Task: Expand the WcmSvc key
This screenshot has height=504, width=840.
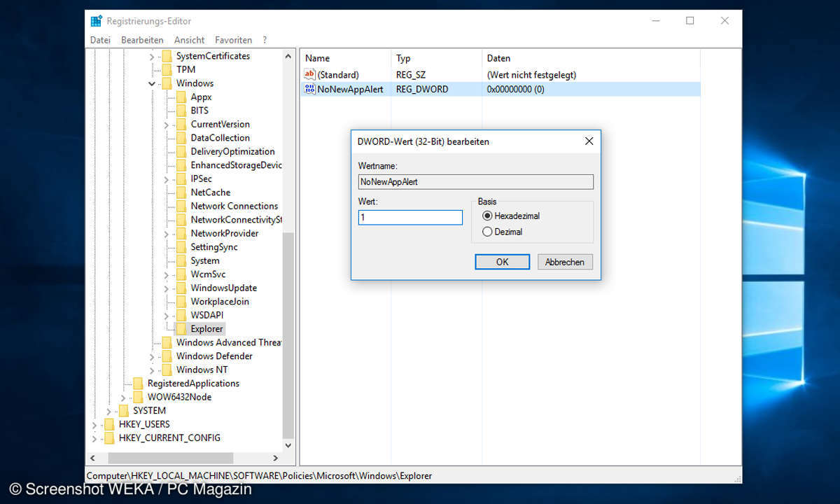Action: click(167, 274)
